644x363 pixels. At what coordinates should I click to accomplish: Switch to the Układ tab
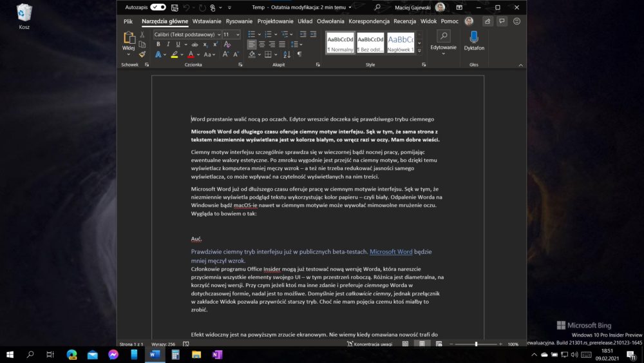pos(305,21)
